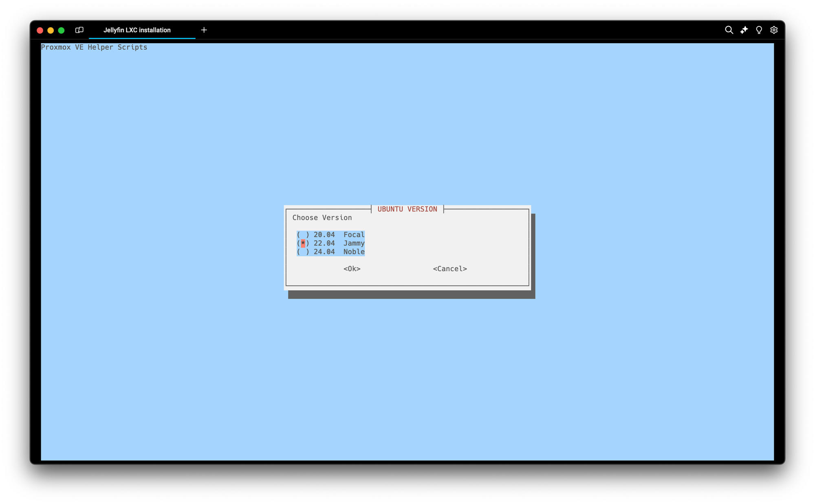Confirm selection with the Ok button

(352, 269)
